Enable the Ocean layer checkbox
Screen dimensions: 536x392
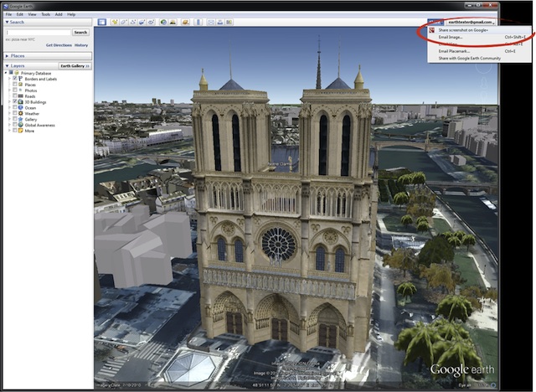[x=15, y=108]
